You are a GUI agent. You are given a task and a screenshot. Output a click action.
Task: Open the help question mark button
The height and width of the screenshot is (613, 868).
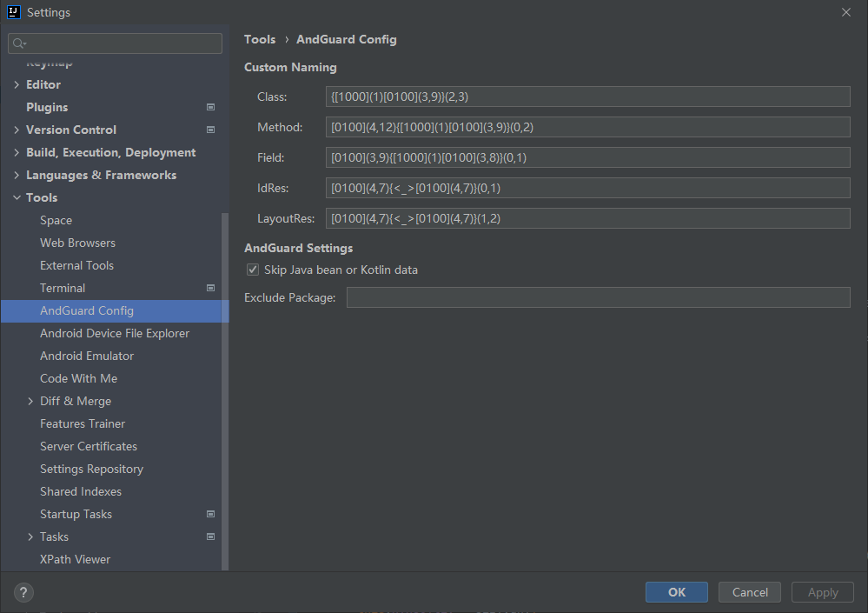coord(23,592)
